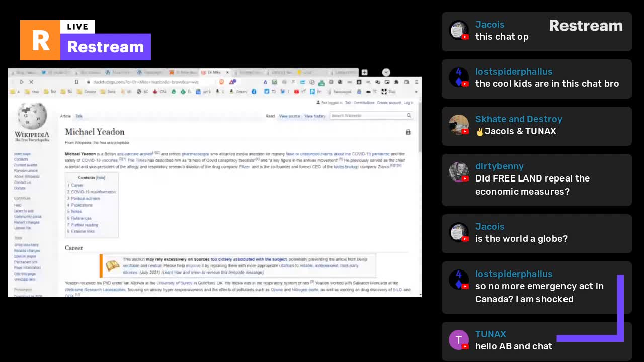This screenshot has width=644, height=362.
Task: Click the browser stop loading X button
Action: point(31,82)
